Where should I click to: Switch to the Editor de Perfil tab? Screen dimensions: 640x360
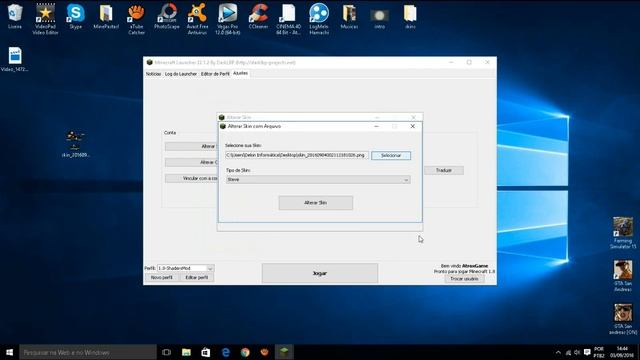point(215,74)
